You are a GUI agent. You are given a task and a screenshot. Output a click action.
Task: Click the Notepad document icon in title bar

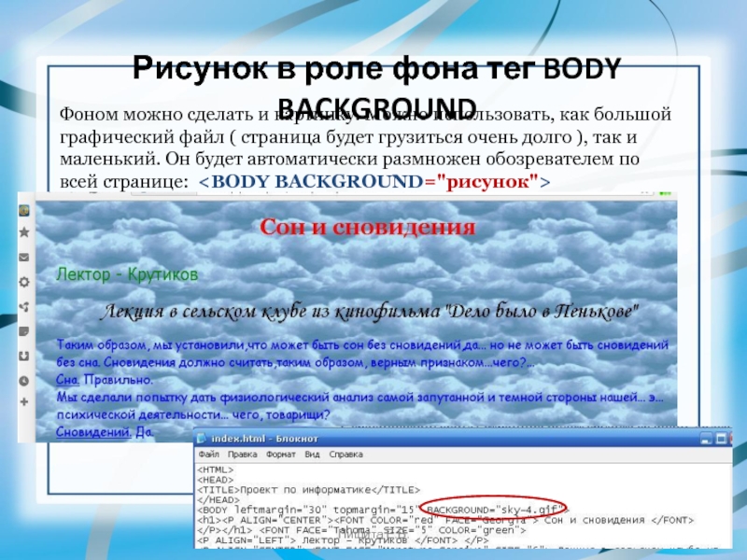(202, 439)
